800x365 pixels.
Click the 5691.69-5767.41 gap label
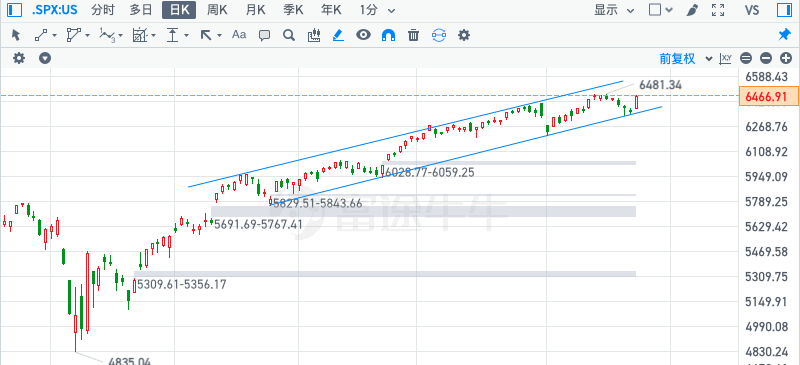259,225
